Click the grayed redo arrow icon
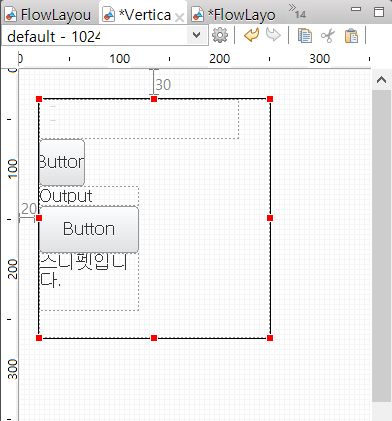The height and width of the screenshot is (421, 392). tap(273, 35)
